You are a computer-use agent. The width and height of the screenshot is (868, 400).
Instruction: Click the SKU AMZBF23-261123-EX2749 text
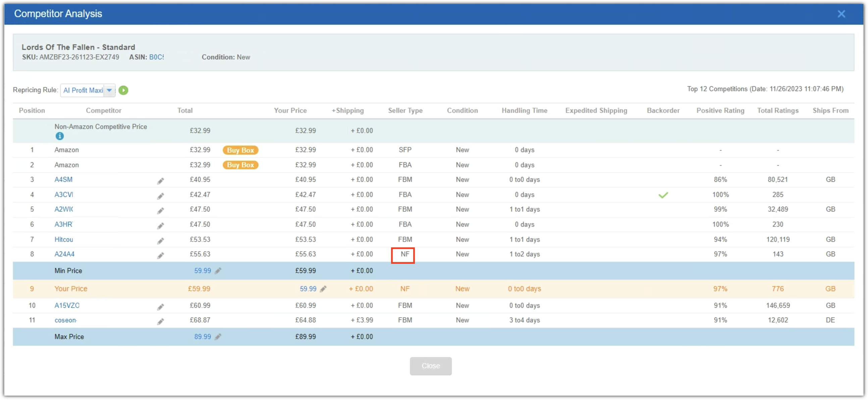[x=70, y=57]
